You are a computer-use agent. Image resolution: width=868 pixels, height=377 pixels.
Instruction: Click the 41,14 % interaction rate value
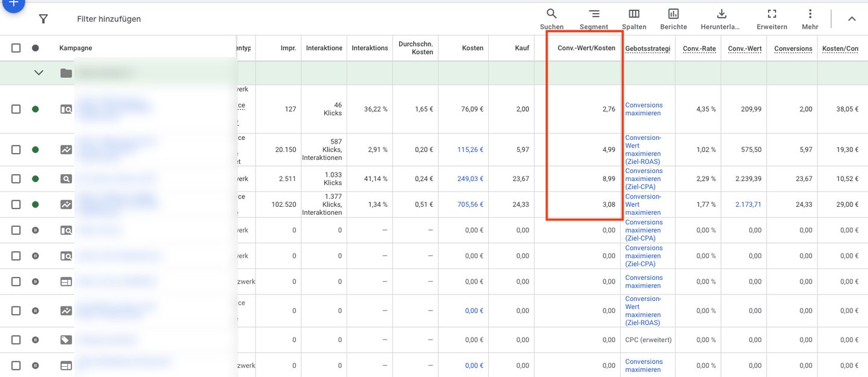click(x=376, y=179)
